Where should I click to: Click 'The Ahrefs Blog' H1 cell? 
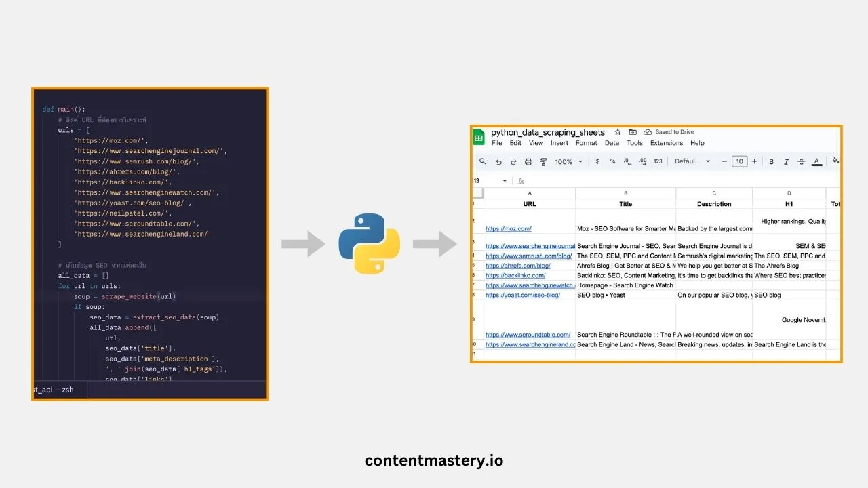789,266
